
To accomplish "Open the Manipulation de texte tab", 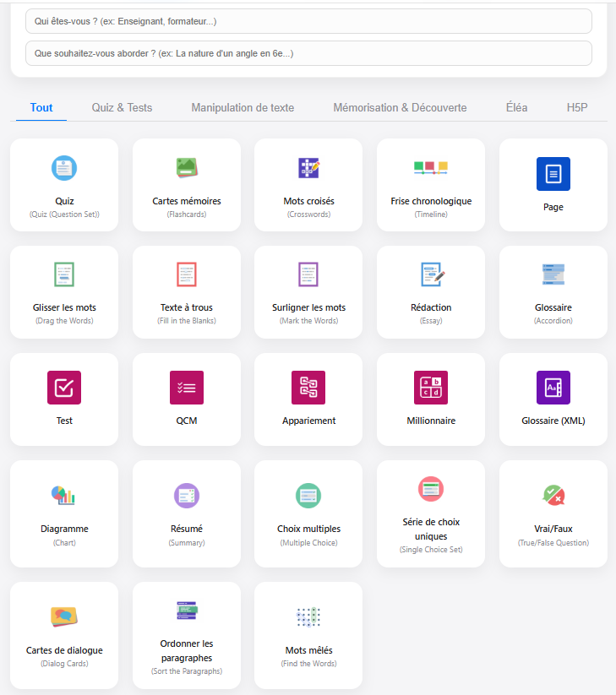I will coord(243,107).
